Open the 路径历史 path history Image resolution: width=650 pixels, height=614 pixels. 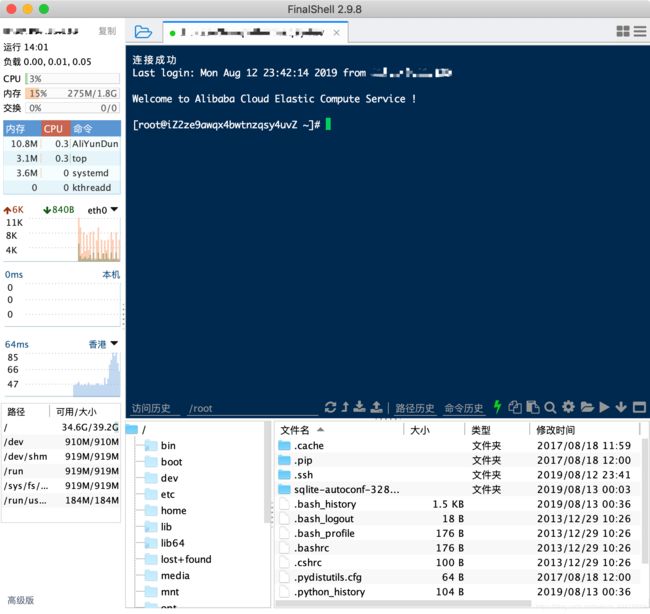pos(415,408)
